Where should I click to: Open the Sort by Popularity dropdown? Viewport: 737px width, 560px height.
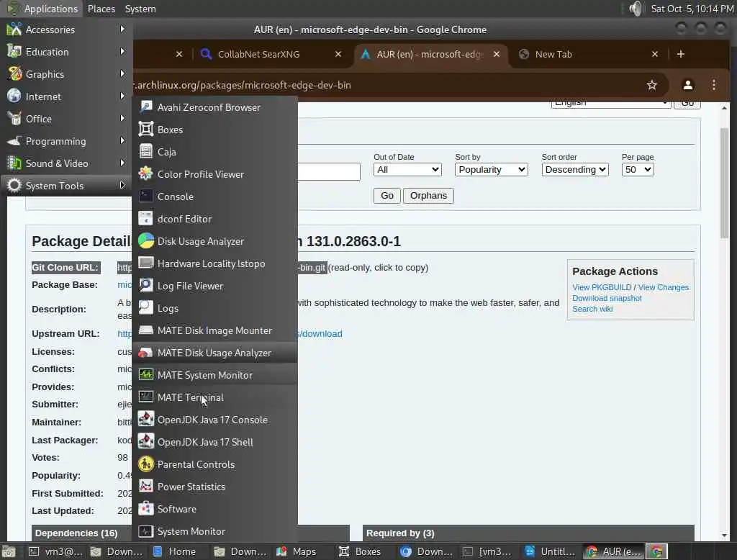click(491, 170)
